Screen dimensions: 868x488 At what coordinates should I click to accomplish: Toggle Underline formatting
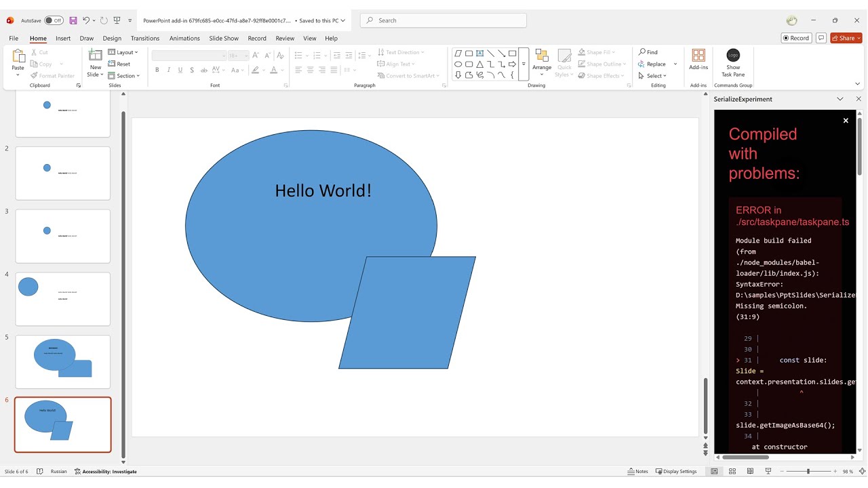click(x=180, y=70)
